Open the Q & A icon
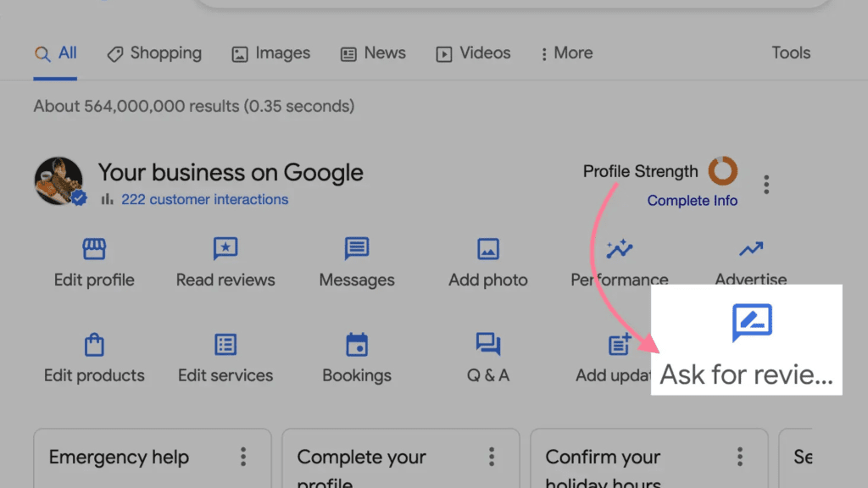 (x=488, y=345)
